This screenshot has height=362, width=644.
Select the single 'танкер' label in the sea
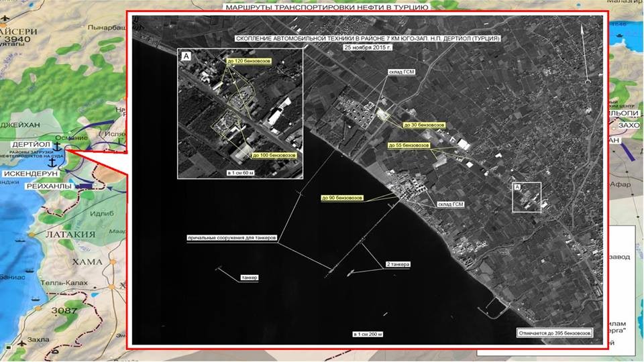pos(248,278)
